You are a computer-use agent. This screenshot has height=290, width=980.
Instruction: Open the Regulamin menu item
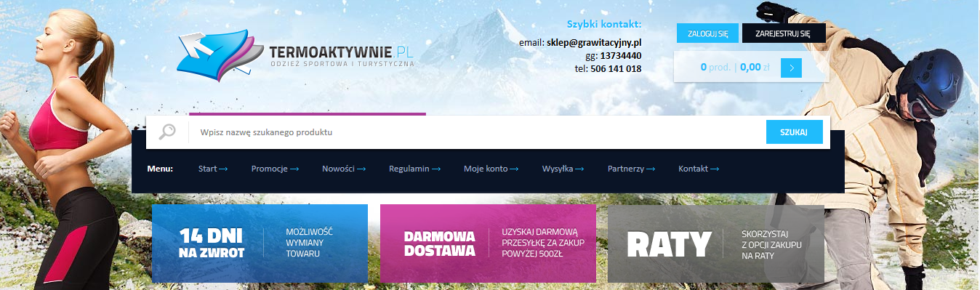point(414,169)
